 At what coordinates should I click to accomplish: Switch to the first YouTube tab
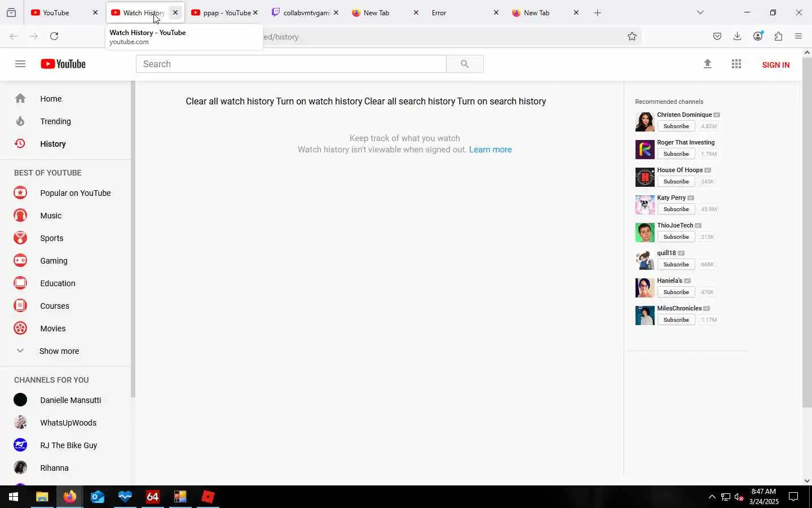64,12
